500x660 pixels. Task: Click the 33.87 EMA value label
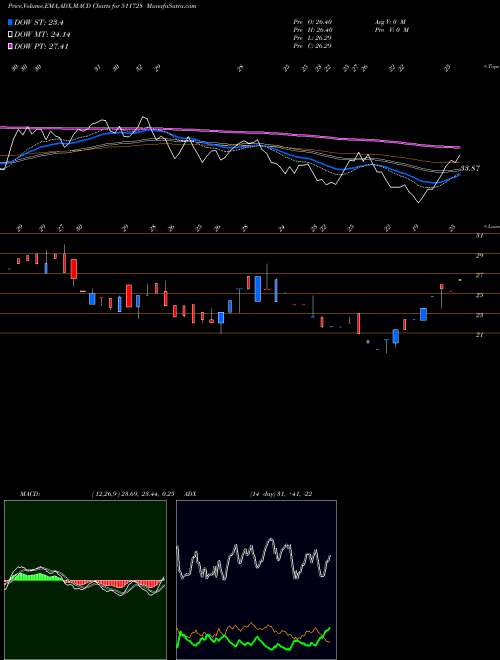point(470,168)
